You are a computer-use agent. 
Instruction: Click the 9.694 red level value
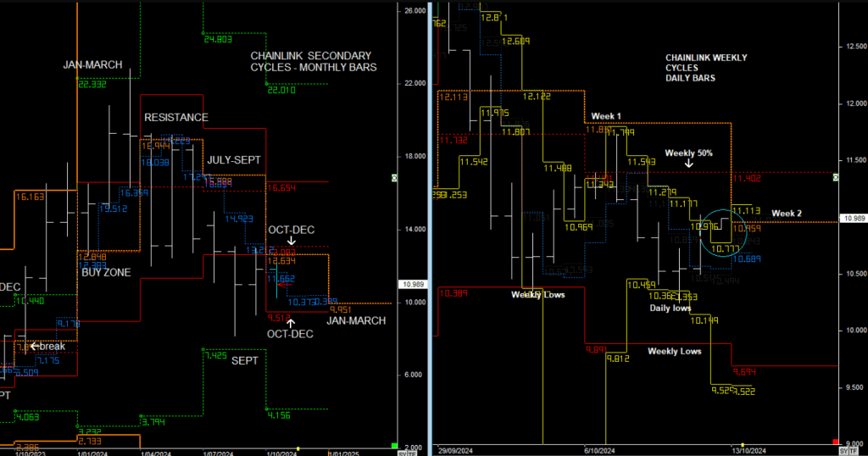[x=744, y=372]
